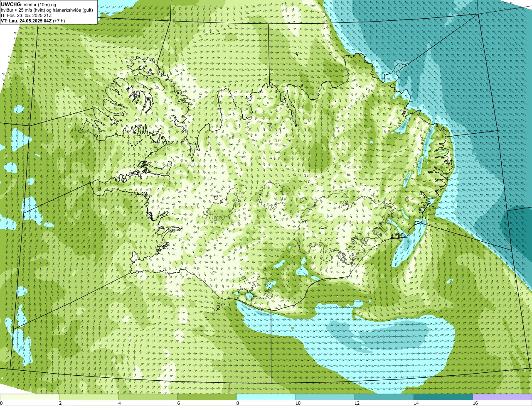
Task: Click the legend scale label '4'
Action: 120,403
